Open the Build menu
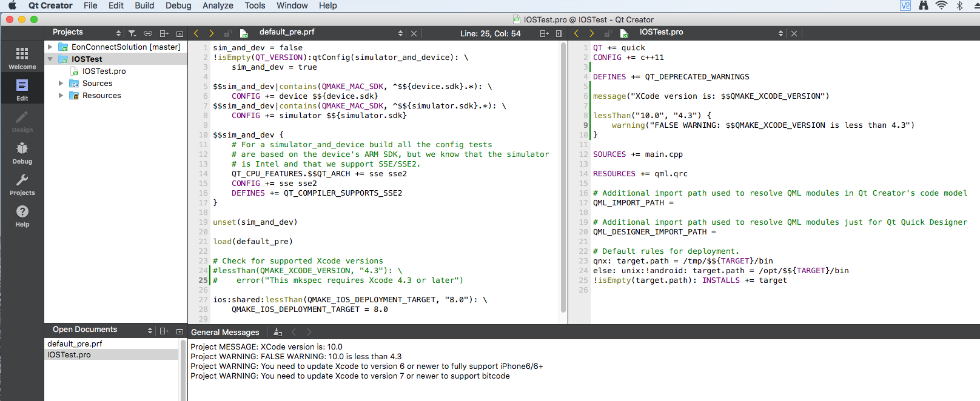The height and width of the screenshot is (401, 980). point(144,5)
